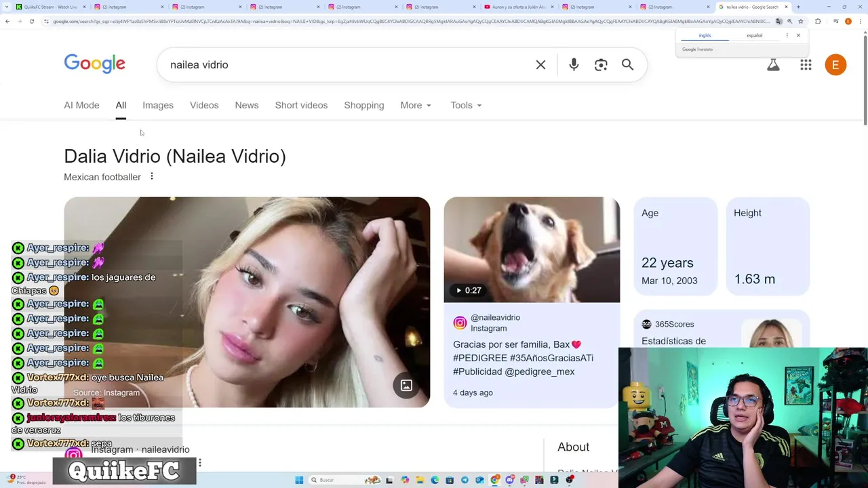The image size is (868, 488).
Task: Open Discord from the taskbar
Action: [x=510, y=480]
